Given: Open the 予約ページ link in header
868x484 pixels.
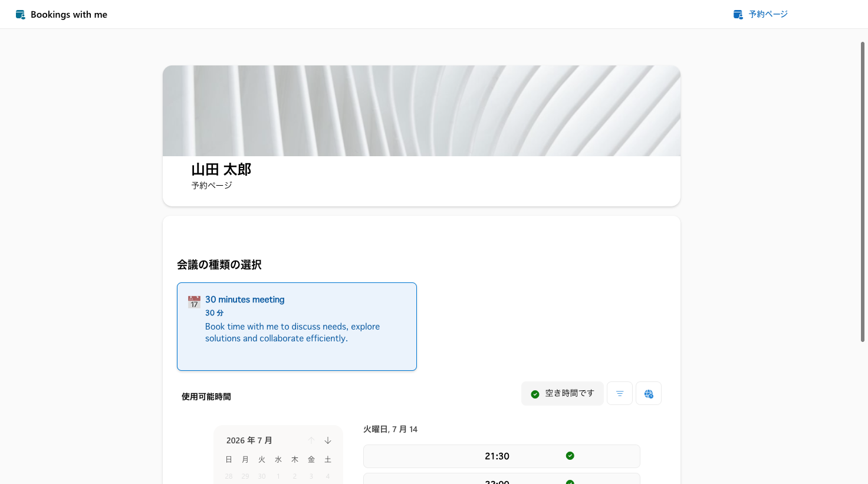Looking at the screenshot, I should [x=760, y=14].
